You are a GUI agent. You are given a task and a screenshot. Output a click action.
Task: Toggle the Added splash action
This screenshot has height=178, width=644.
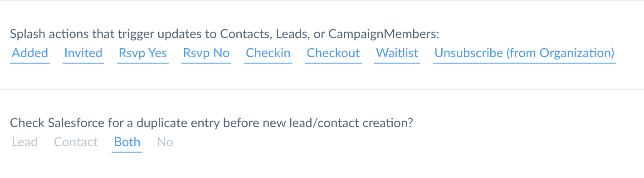click(30, 53)
